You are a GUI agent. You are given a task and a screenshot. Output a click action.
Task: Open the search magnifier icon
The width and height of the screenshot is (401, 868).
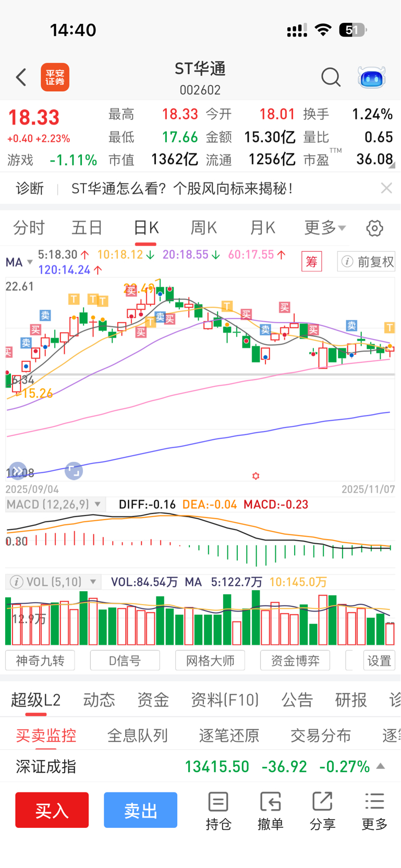coord(331,77)
